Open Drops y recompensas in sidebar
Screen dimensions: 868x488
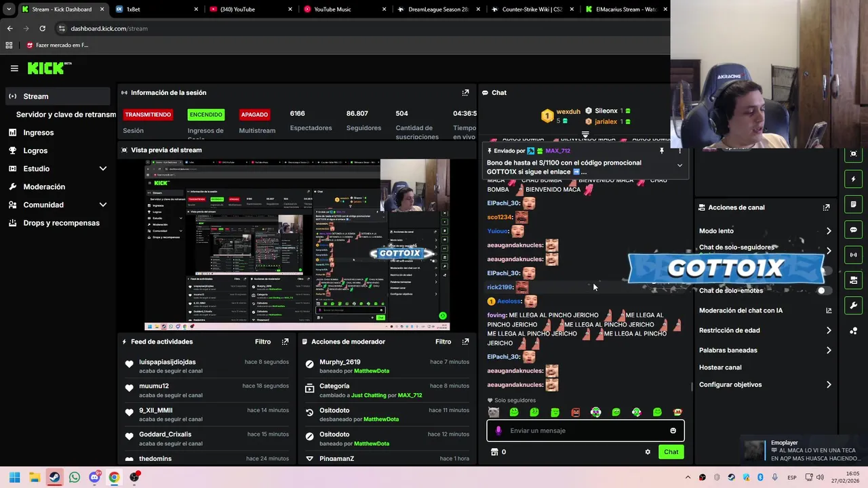pos(58,223)
